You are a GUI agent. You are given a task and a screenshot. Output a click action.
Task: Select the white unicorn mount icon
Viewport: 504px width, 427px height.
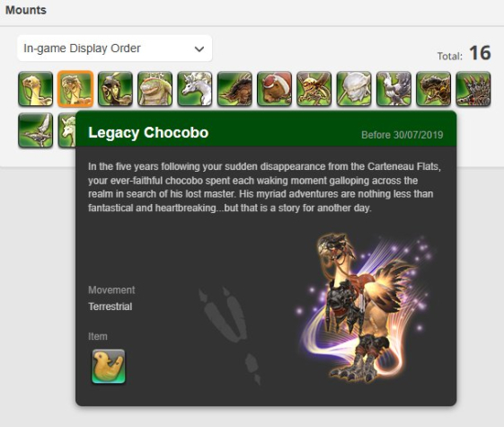[x=195, y=89]
